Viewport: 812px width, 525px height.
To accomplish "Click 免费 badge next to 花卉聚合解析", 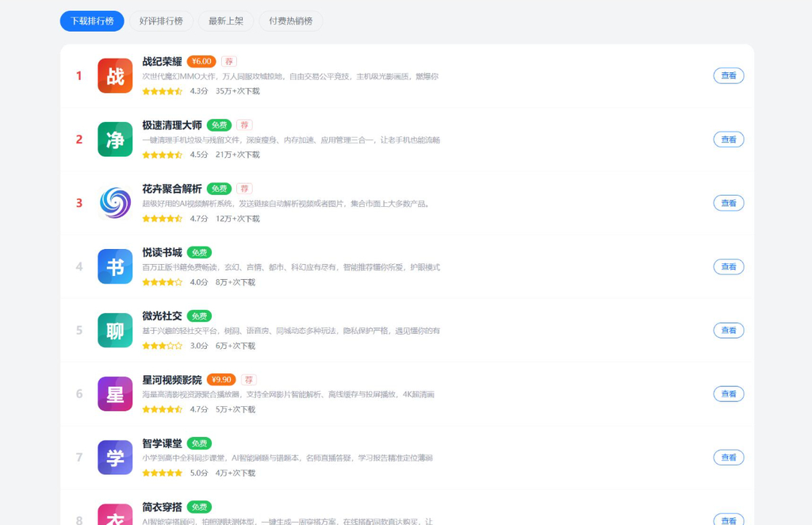I will (x=219, y=189).
